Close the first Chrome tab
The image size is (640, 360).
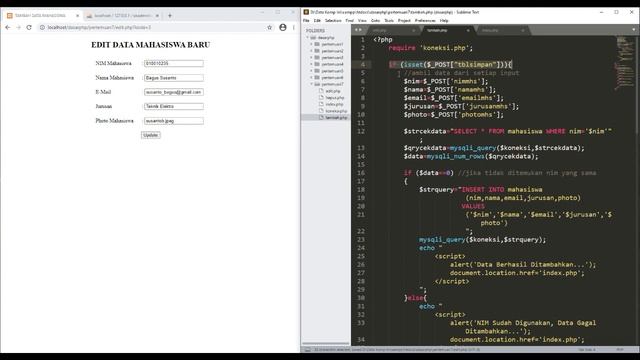(x=77, y=16)
